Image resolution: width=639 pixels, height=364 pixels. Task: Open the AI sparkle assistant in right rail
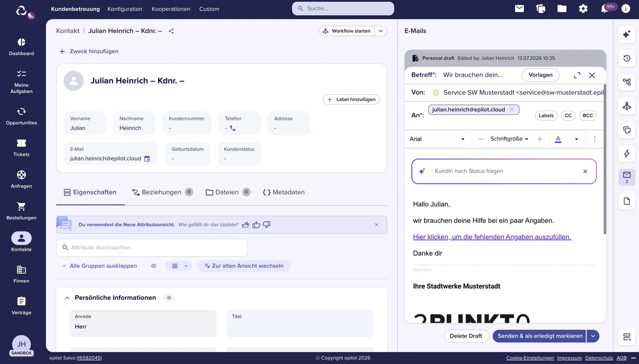coord(627,34)
